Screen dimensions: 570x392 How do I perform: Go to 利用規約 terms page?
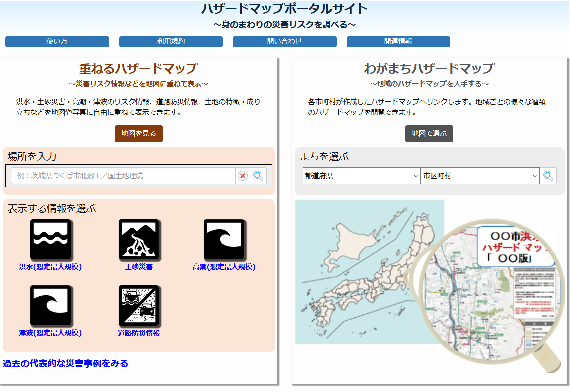[x=171, y=42]
